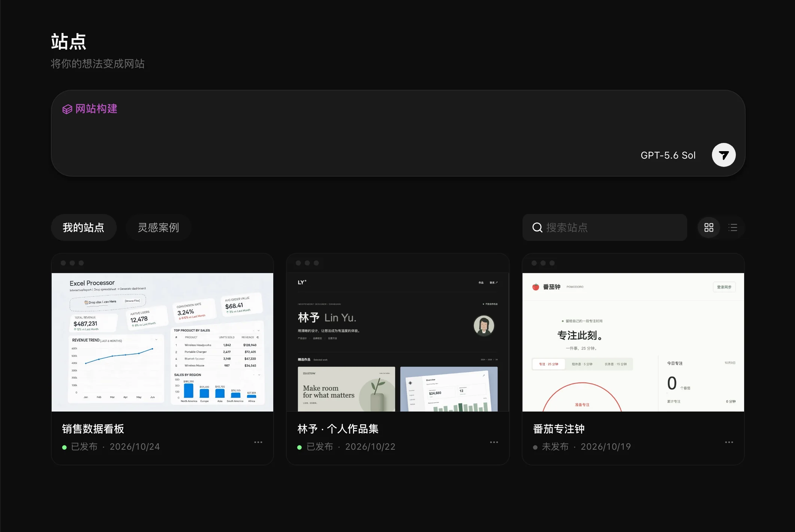Viewport: 795px width, 532px height.
Task: Open more options for 销售数据看板
Action: point(258,442)
